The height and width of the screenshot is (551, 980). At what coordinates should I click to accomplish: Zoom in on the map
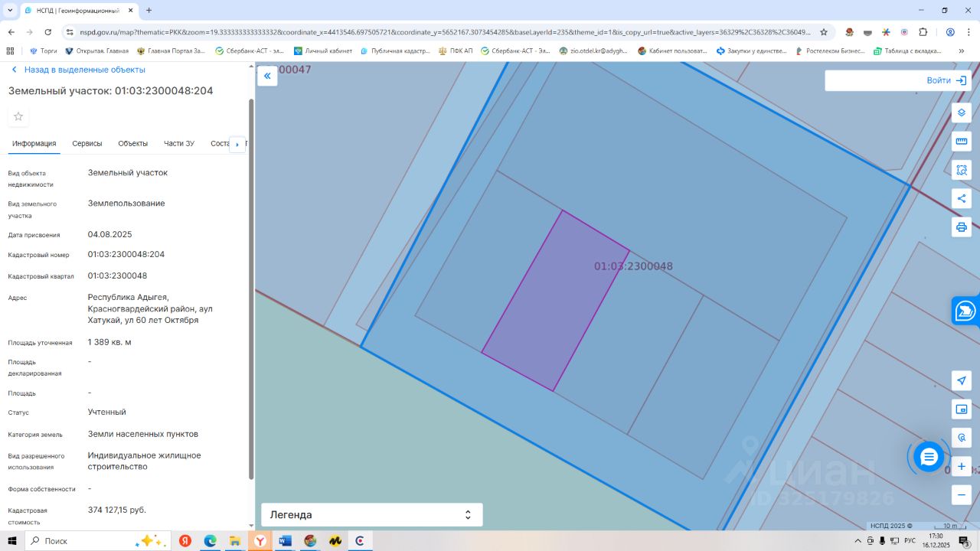point(962,466)
